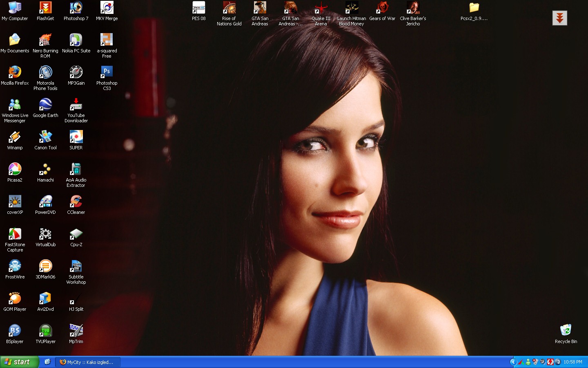Select the Mozilla Firefox desktop icon
This screenshot has width=588, height=368.
coord(15,76)
